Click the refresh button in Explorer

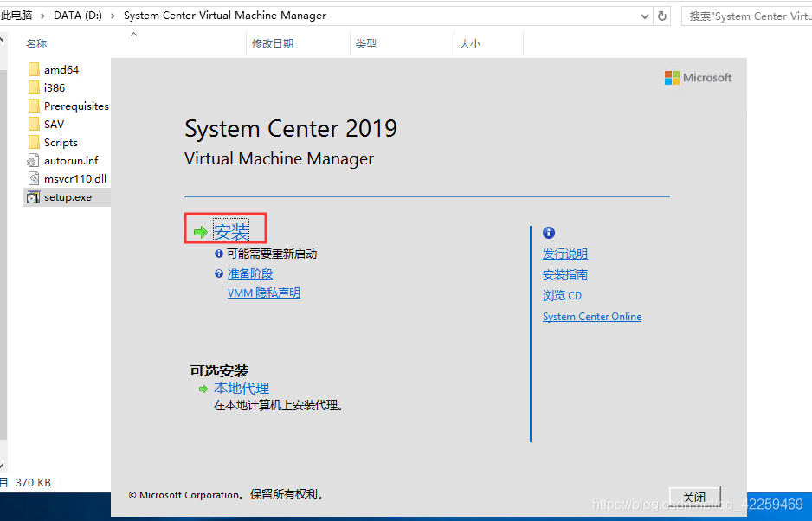(x=662, y=16)
